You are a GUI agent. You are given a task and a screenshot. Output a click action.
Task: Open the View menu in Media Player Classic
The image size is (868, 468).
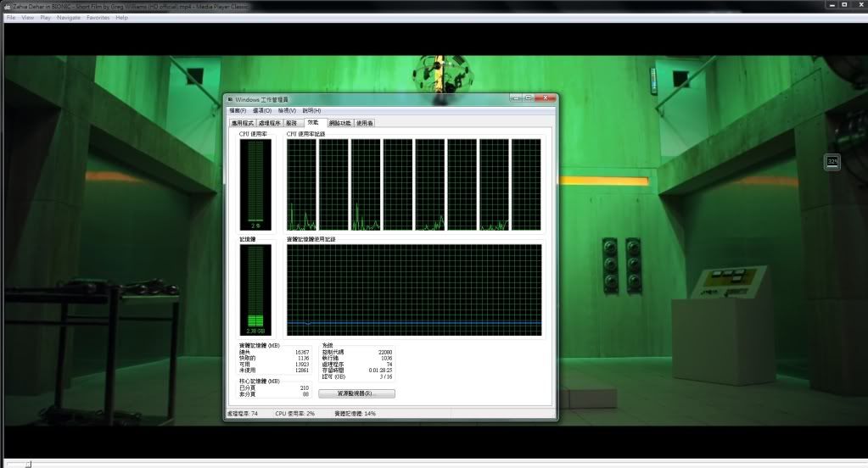(28, 17)
